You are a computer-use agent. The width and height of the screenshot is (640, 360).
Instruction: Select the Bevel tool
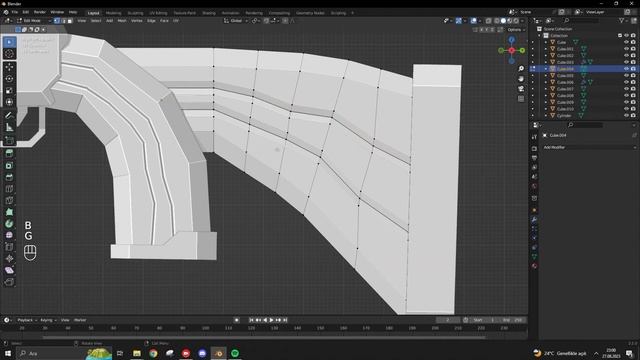pos(9,177)
